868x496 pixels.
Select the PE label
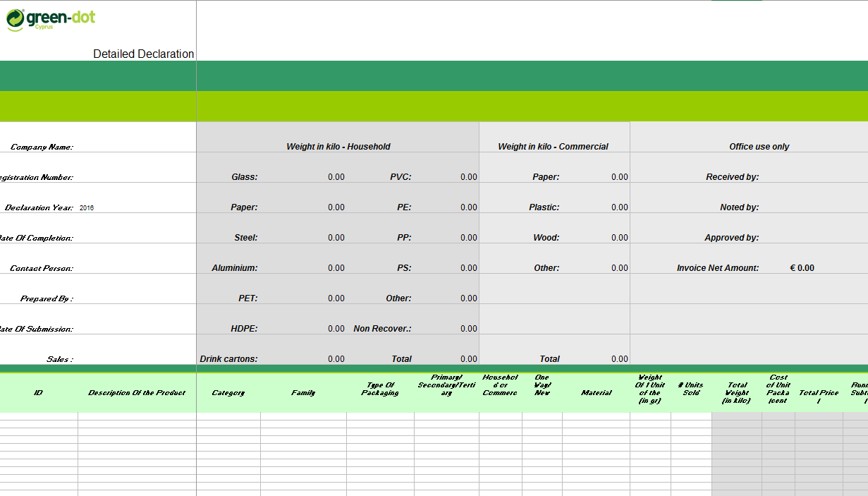(x=405, y=207)
